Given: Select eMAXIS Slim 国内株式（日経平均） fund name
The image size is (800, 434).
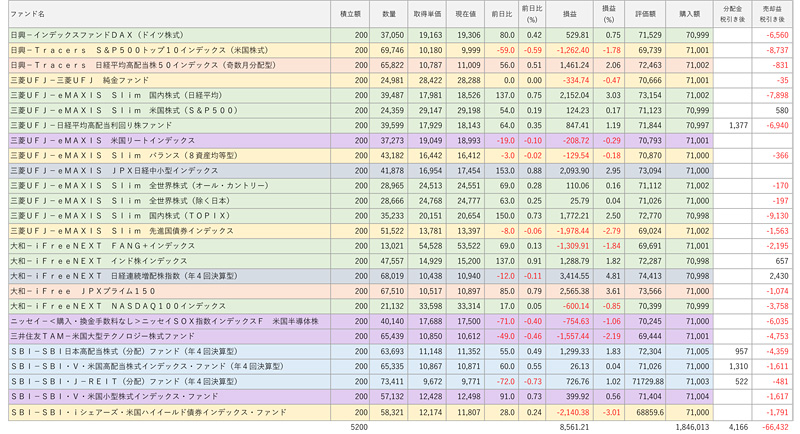Looking at the screenshot, I should [116, 95].
